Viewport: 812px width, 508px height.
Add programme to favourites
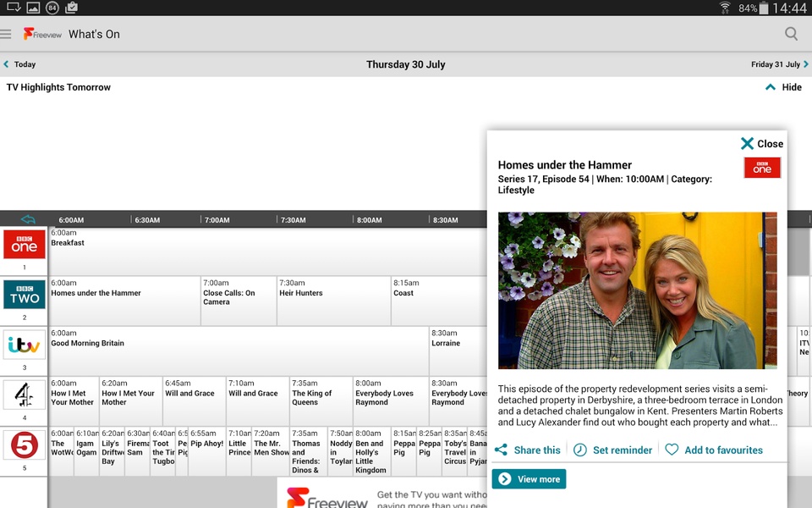714,450
